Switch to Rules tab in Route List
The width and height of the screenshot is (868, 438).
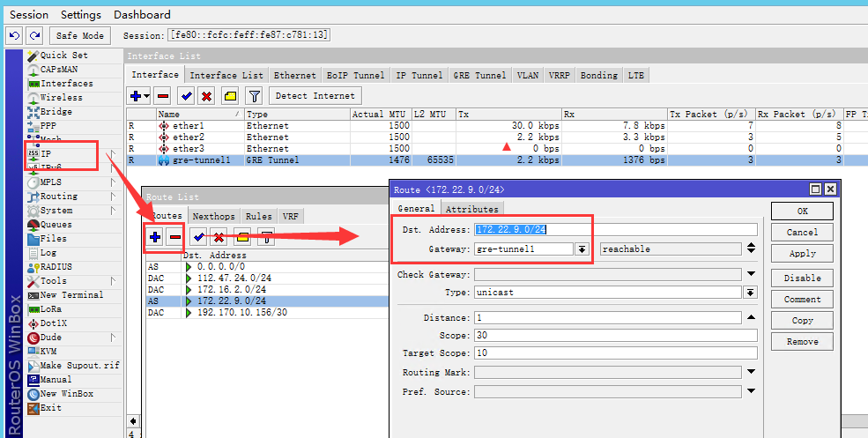pyautogui.click(x=258, y=217)
